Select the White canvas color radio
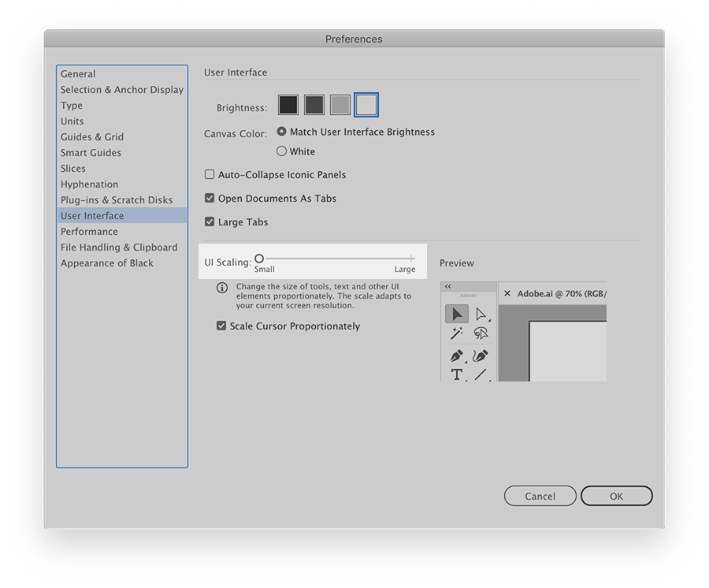Screen dimensions: 709x588 click(282, 151)
